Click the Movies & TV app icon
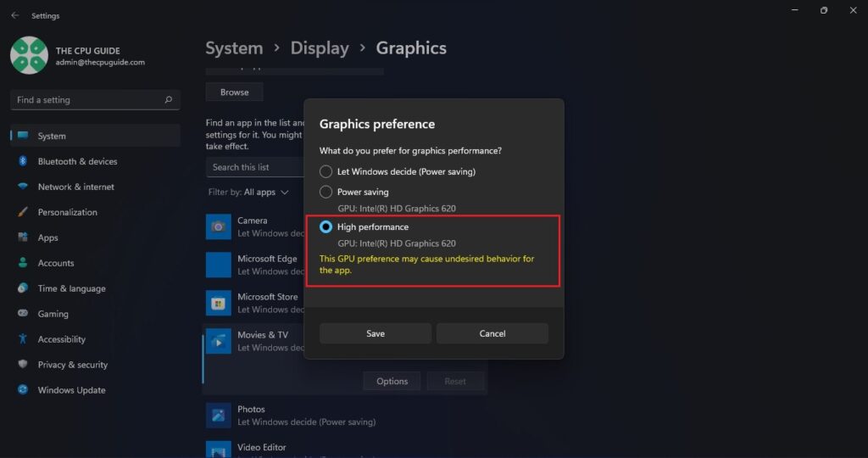This screenshot has width=868, height=458. [x=219, y=341]
